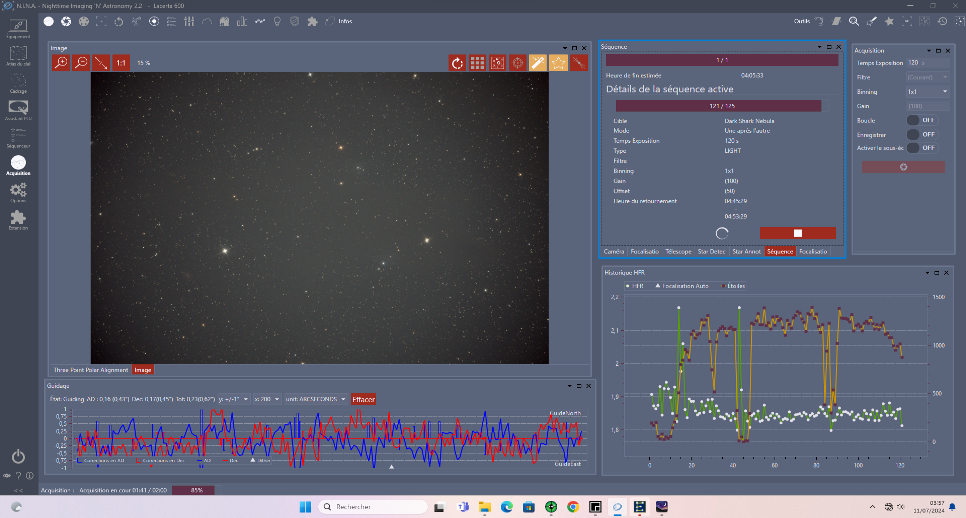Click the zoom in magnifier in Image panel
Image resolution: width=966 pixels, height=518 pixels.
(61, 62)
